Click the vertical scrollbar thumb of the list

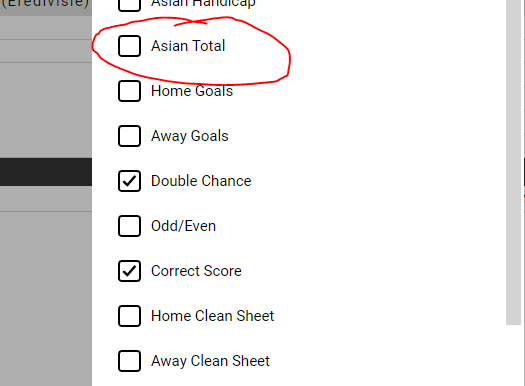(x=513, y=162)
